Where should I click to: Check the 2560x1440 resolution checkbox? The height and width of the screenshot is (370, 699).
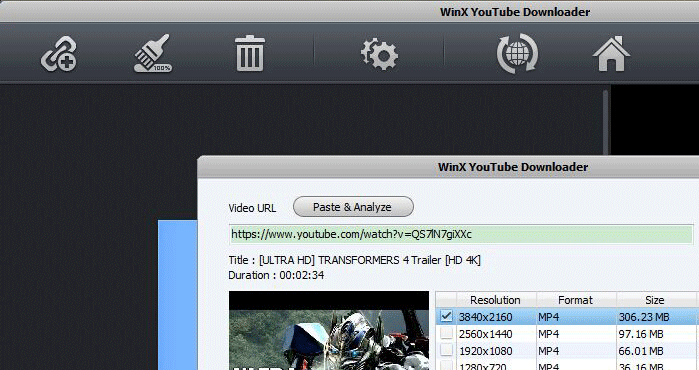click(x=446, y=333)
